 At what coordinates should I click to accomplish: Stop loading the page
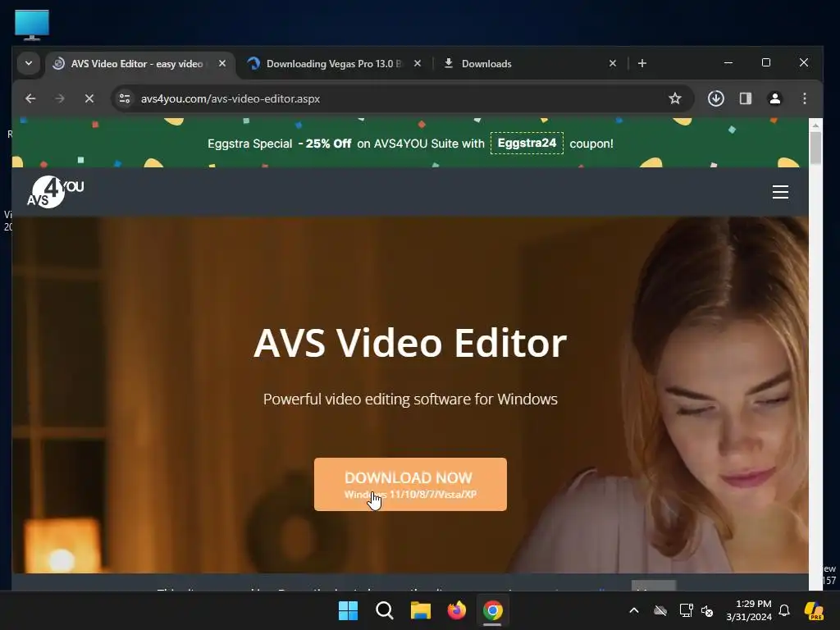[x=89, y=98]
